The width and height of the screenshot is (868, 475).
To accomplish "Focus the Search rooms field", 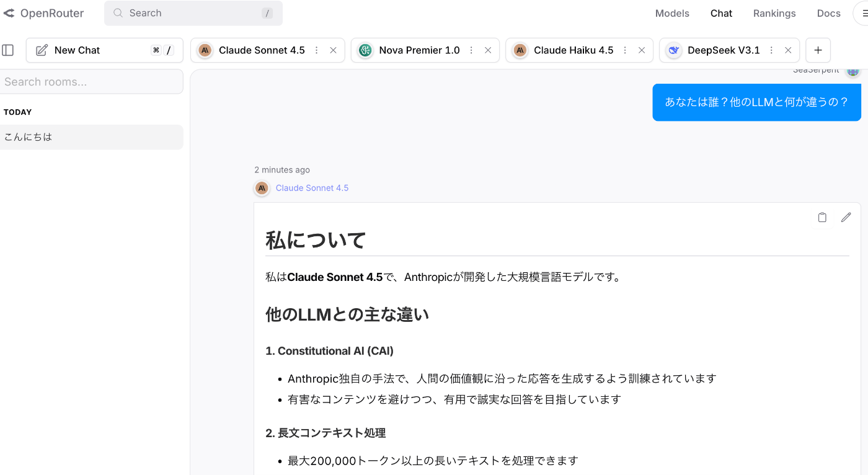I will [91, 81].
